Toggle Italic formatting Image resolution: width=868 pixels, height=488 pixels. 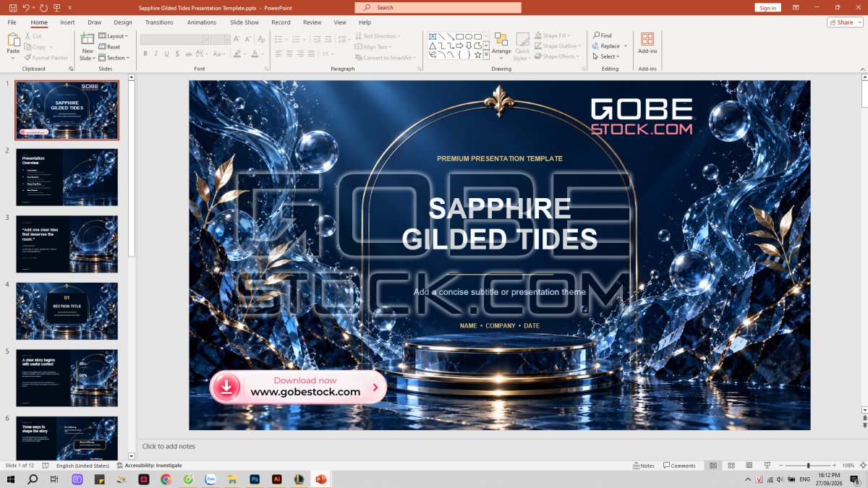point(156,53)
